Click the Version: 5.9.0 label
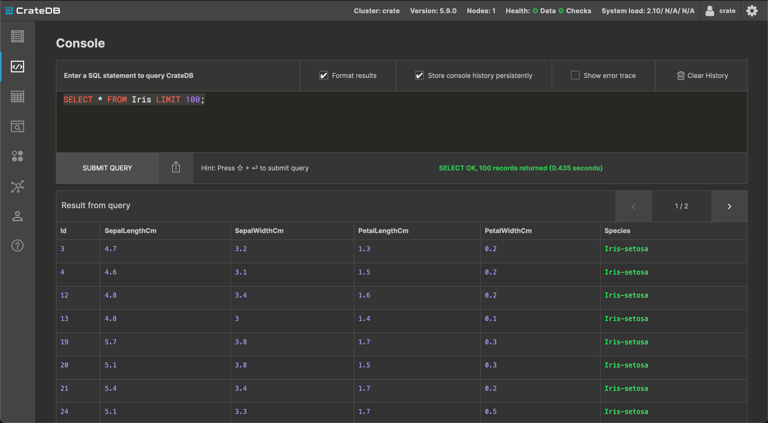The width and height of the screenshot is (768, 423). (x=433, y=11)
